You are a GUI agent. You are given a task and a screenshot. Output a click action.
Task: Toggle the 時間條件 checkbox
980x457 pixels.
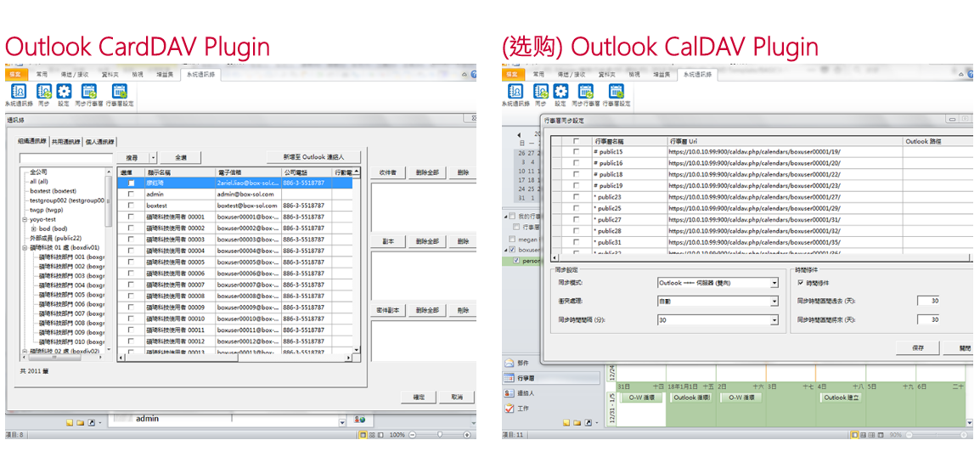801,281
